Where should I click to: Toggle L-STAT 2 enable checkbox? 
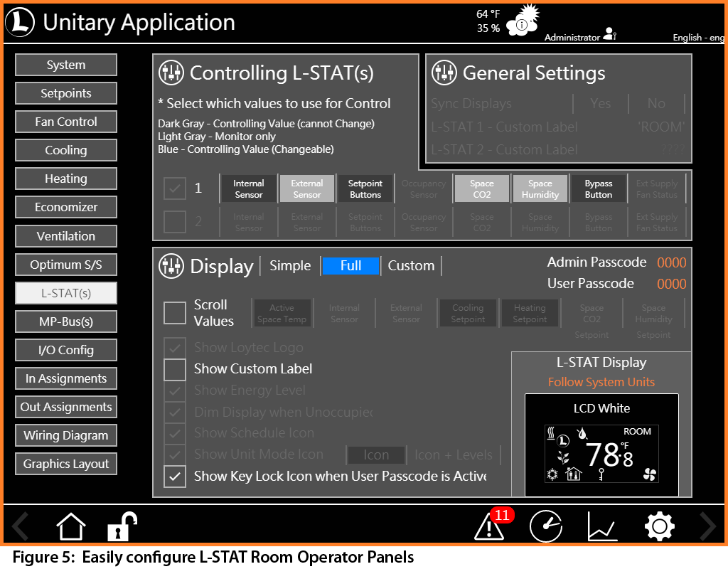pos(175,222)
